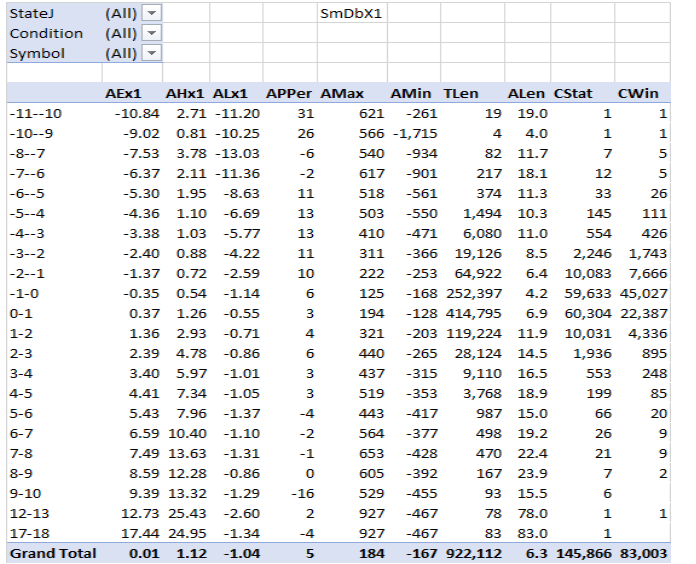This screenshot has width=696, height=564.
Task: Click AHx1 value 25.43
Action: click(x=187, y=513)
